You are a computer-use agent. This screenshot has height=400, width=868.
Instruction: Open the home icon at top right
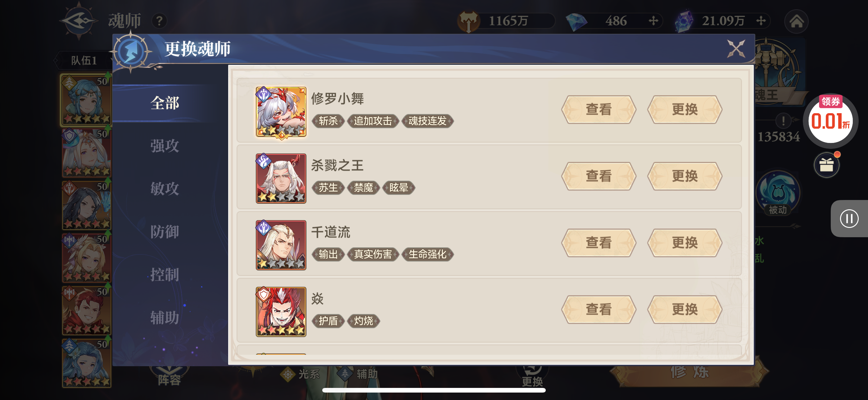796,21
